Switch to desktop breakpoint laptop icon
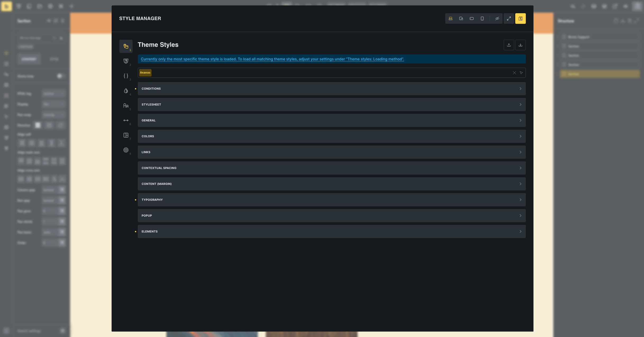The width and height of the screenshot is (644, 337). (450, 19)
